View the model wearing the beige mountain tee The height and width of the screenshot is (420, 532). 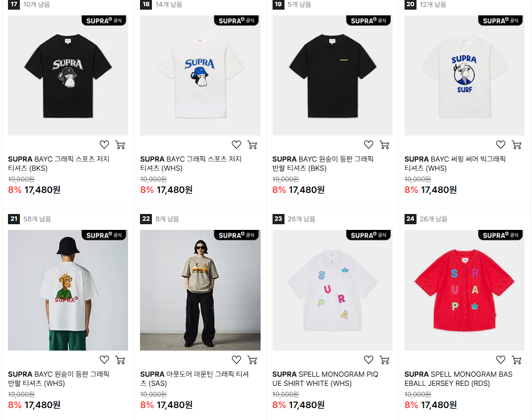(x=200, y=290)
